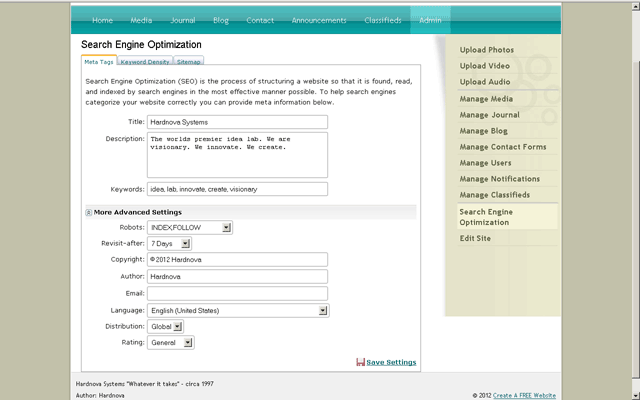Open Manage Users in the sidebar
The height and width of the screenshot is (400, 640).
(x=486, y=163)
